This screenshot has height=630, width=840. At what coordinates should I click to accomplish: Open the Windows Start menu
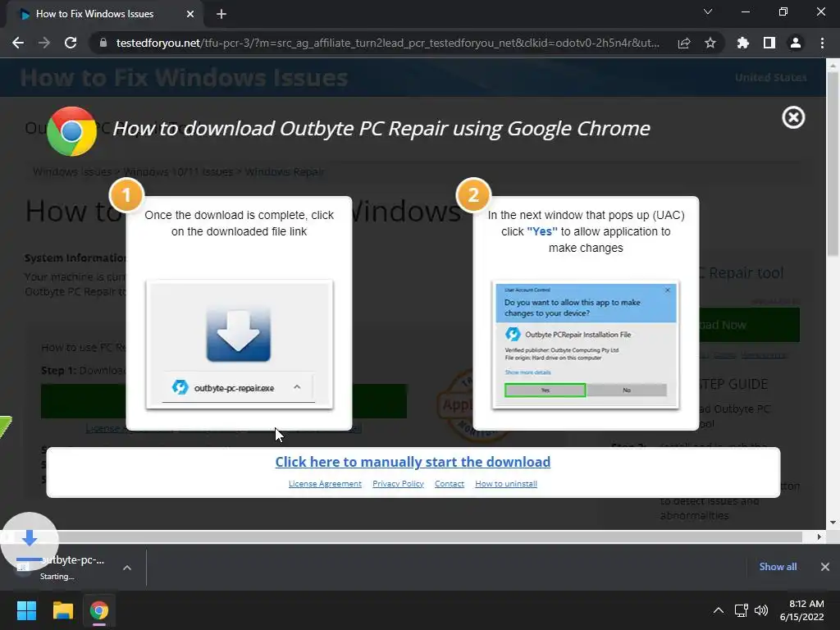click(26, 610)
